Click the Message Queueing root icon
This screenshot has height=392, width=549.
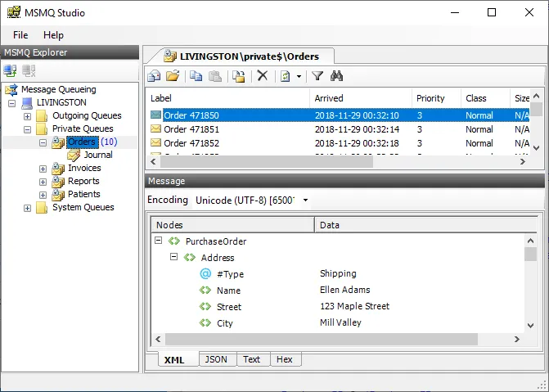[11, 90]
